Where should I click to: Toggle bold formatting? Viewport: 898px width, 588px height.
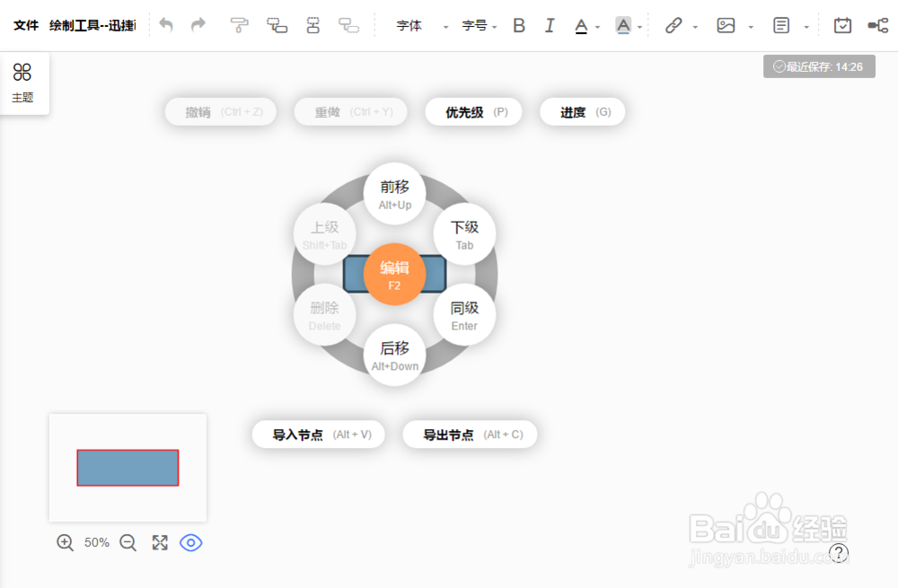pos(519,26)
